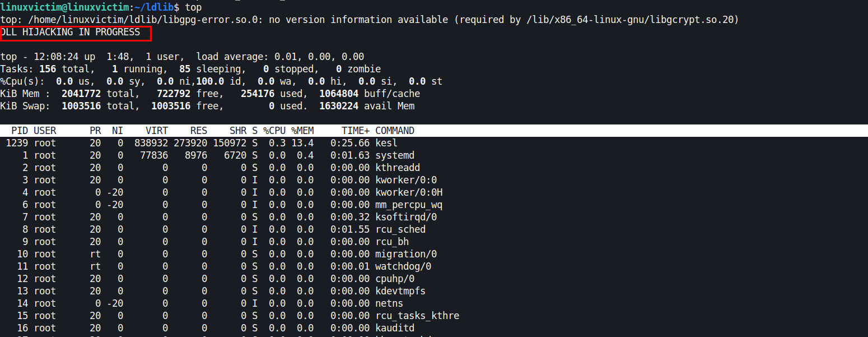Select the %CPU column header

[274, 130]
